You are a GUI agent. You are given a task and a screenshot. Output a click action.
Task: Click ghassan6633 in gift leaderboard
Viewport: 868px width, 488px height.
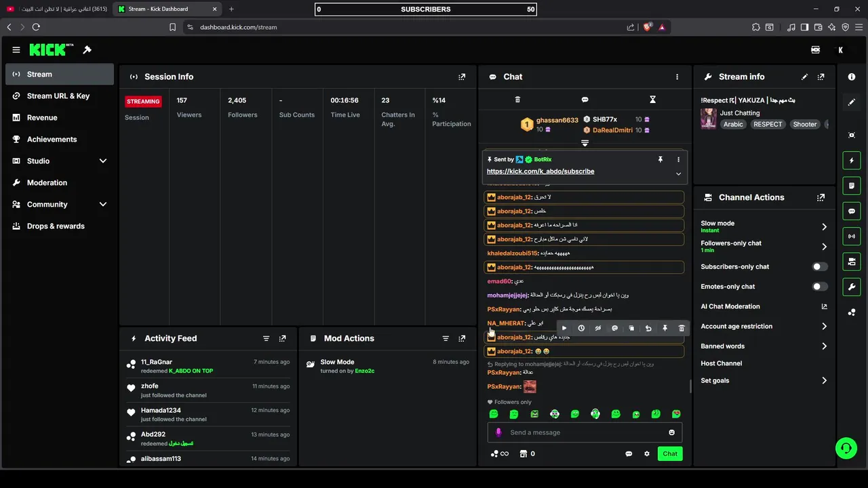557,120
